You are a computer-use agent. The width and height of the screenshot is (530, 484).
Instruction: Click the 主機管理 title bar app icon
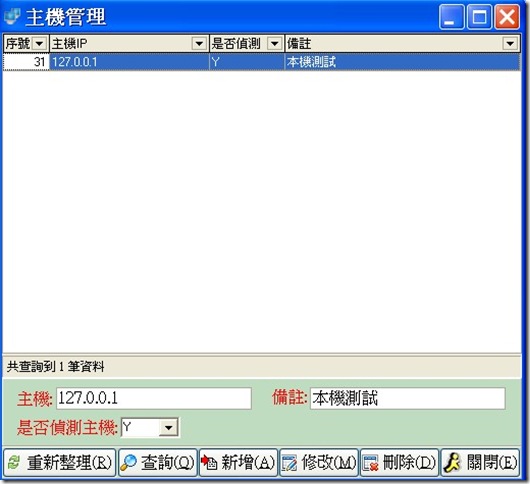coord(13,16)
